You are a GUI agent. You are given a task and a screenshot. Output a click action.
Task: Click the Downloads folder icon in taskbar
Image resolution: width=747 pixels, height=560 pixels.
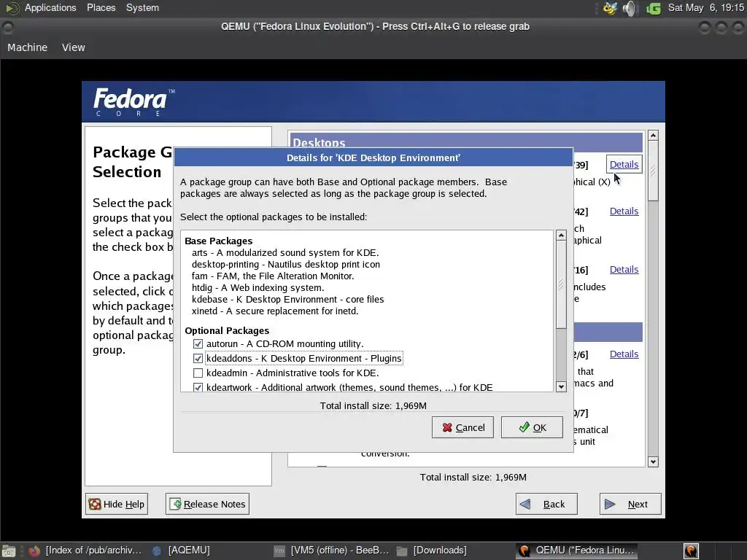(x=402, y=551)
